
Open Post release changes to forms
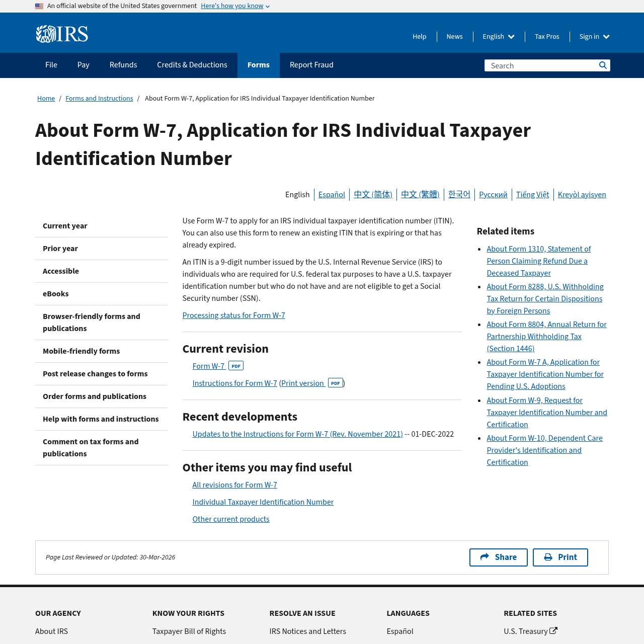click(101, 374)
